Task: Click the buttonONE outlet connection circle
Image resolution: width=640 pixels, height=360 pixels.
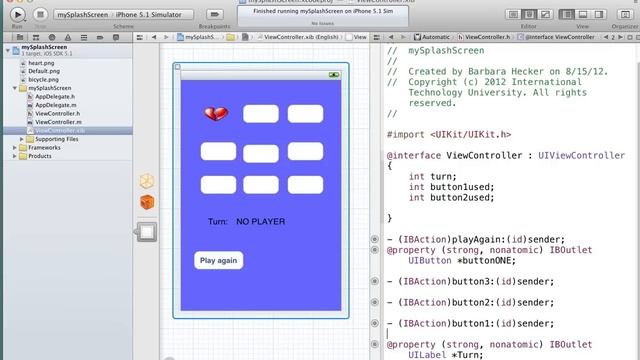Action: coord(375,250)
